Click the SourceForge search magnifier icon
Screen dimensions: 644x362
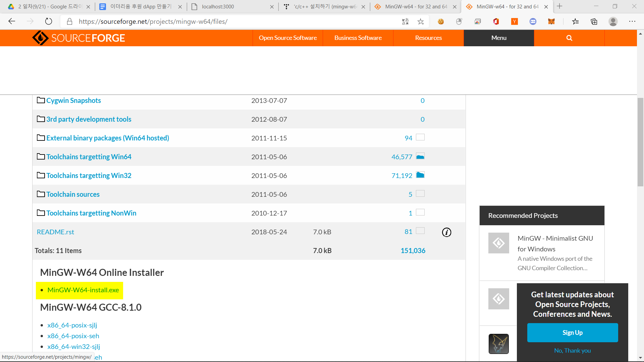click(x=569, y=38)
